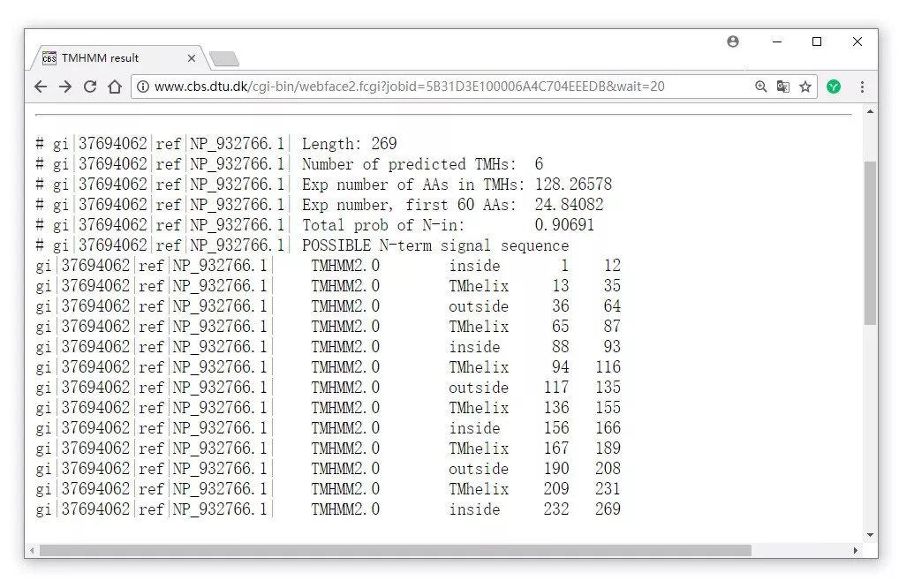Screen dimensions: 899x588
Task: Click the scroll right arrow
Action: pos(856,551)
